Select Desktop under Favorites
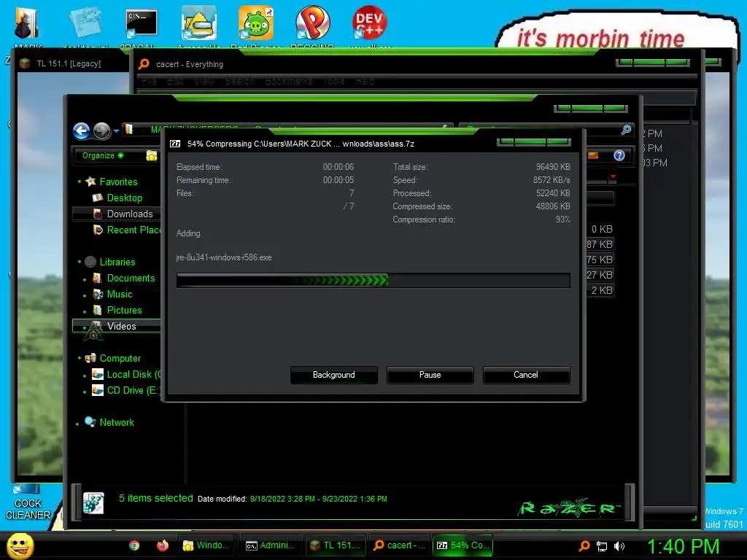Image resolution: width=747 pixels, height=560 pixels. 124,198
